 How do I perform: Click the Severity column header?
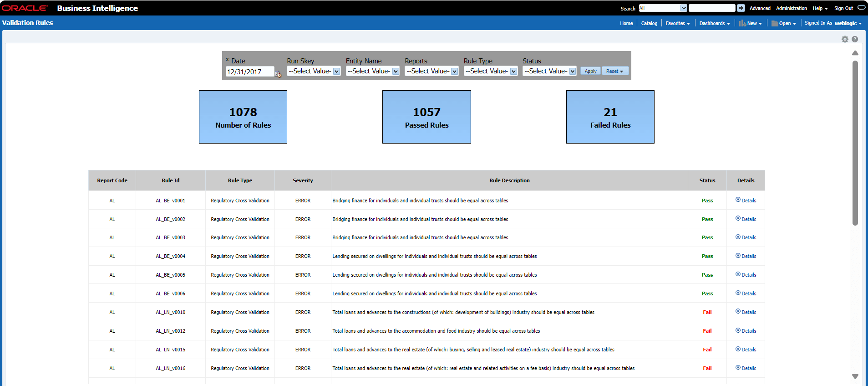[303, 180]
